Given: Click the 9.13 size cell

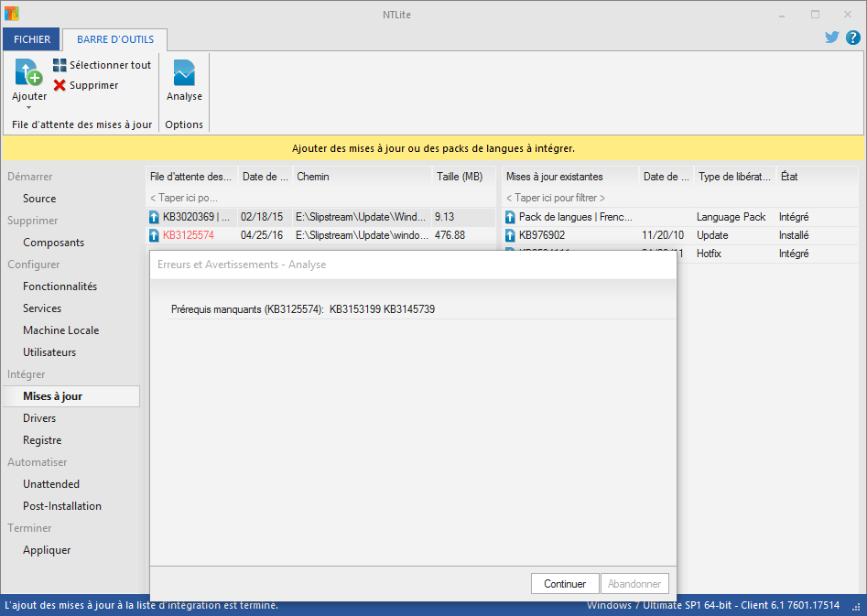Looking at the screenshot, I should 445,217.
